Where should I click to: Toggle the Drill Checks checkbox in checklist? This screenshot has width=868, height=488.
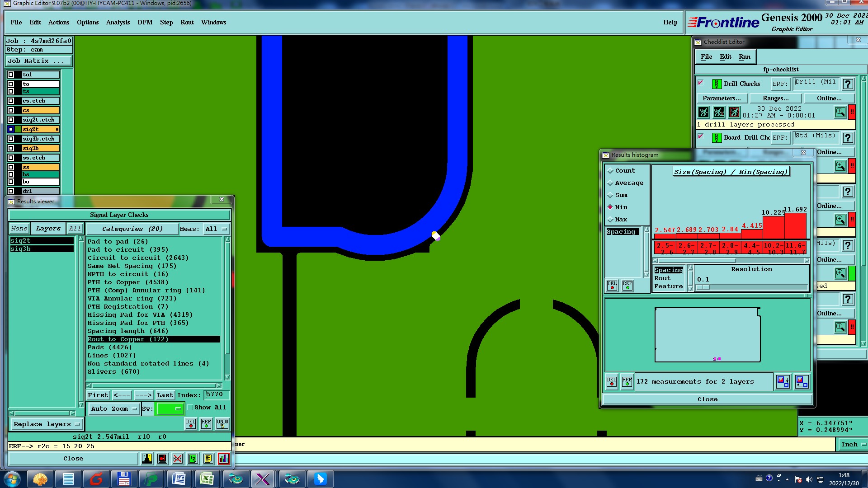tap(701, 83)
